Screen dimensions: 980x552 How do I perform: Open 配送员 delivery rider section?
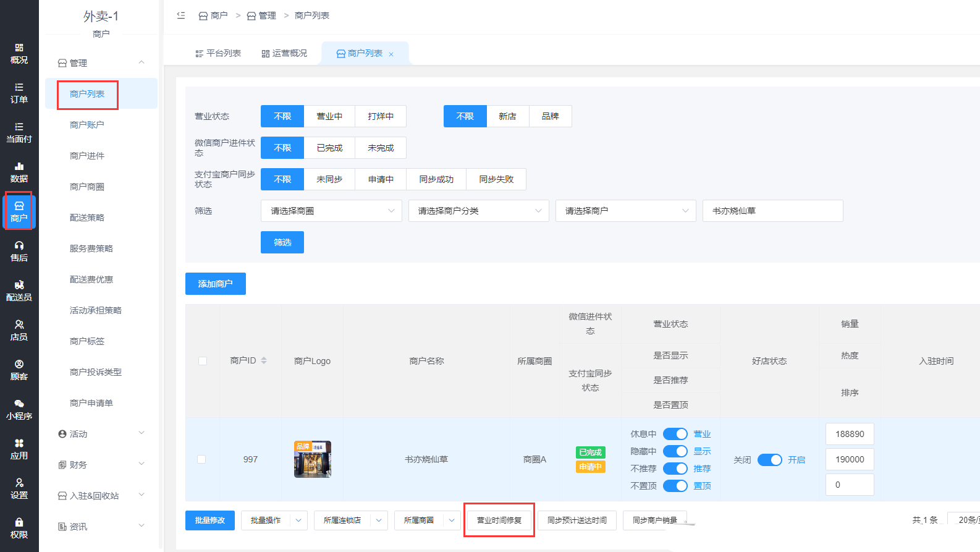click(19, 291)
